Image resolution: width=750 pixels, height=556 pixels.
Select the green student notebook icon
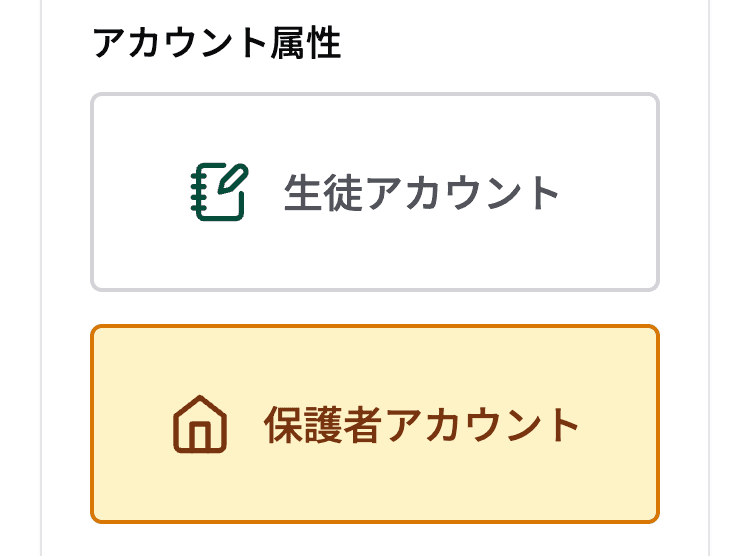tap(218, 192)
